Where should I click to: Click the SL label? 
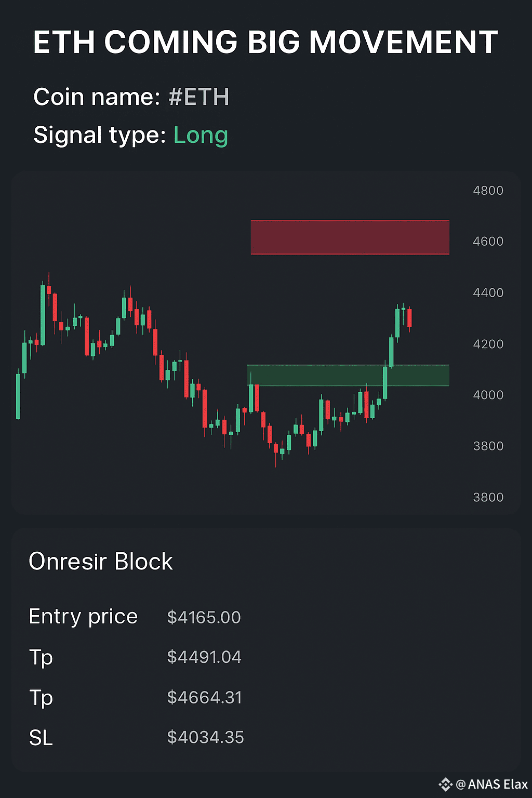point(41,738)
